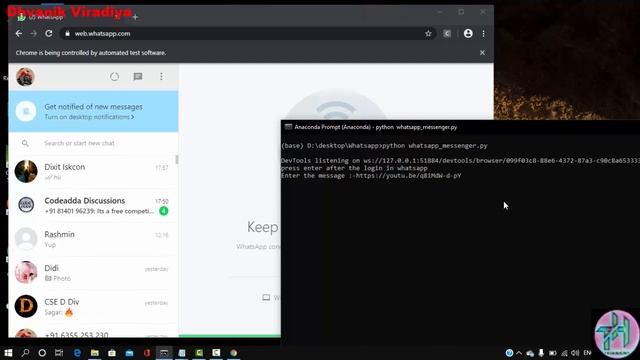The image size is (640, 360).
Task: Dismiss the automated test software notice
Action: 482,53
